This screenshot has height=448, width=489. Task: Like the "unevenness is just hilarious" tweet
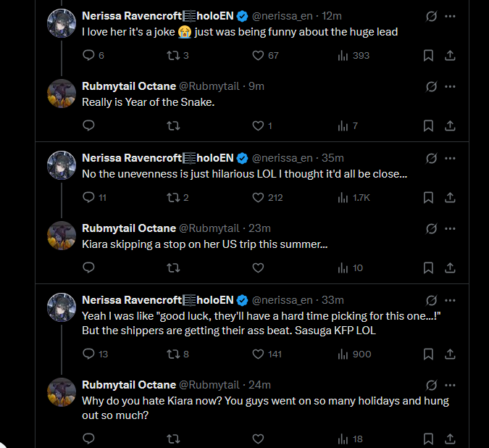coord(258,197)
